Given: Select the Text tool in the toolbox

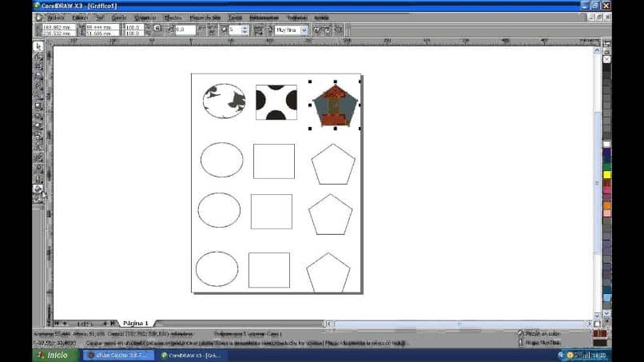Looking at the screenshot, I should click(38, 146).
